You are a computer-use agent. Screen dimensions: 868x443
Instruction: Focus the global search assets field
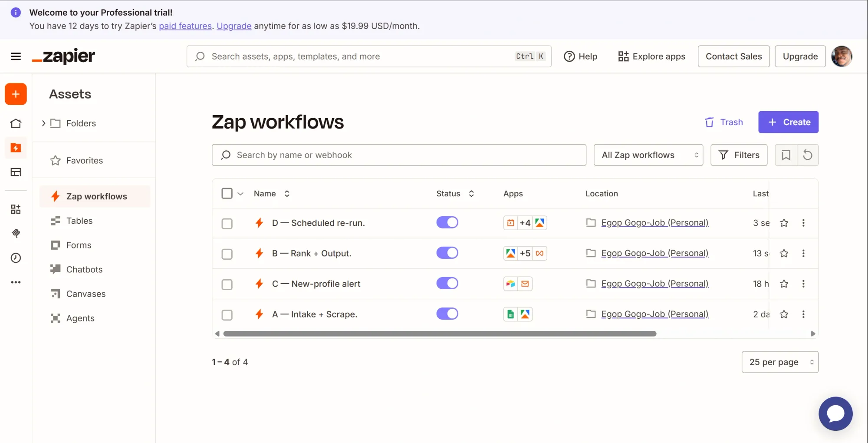pyautogui.click(x=369, y=56)
